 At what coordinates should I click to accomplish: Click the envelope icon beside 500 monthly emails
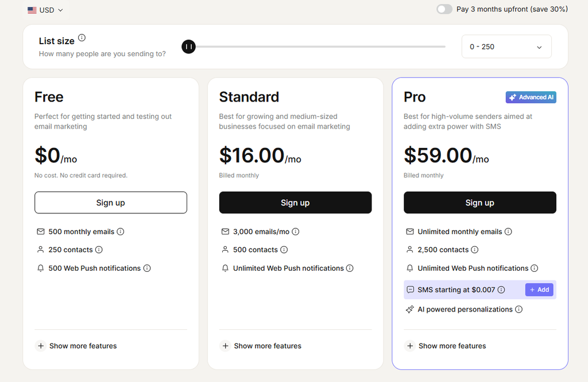click(x=41, y=232)
